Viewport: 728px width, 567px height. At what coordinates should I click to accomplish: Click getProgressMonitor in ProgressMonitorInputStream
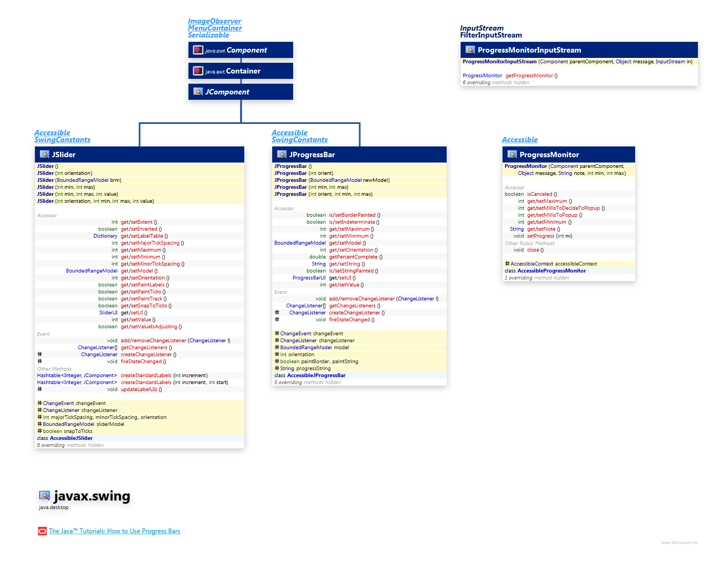(529, 76)
